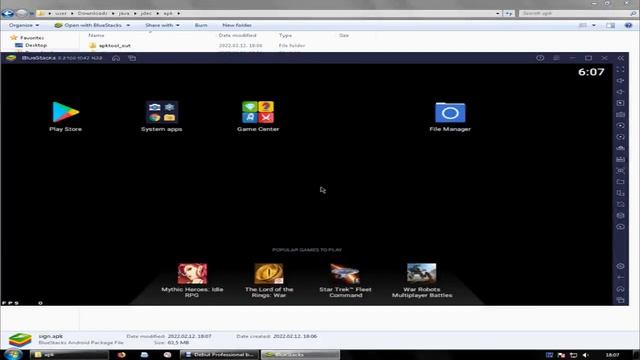The image size is (640, 360).
Task: Sort by Type column header
Action: click(x=285, y=36)
